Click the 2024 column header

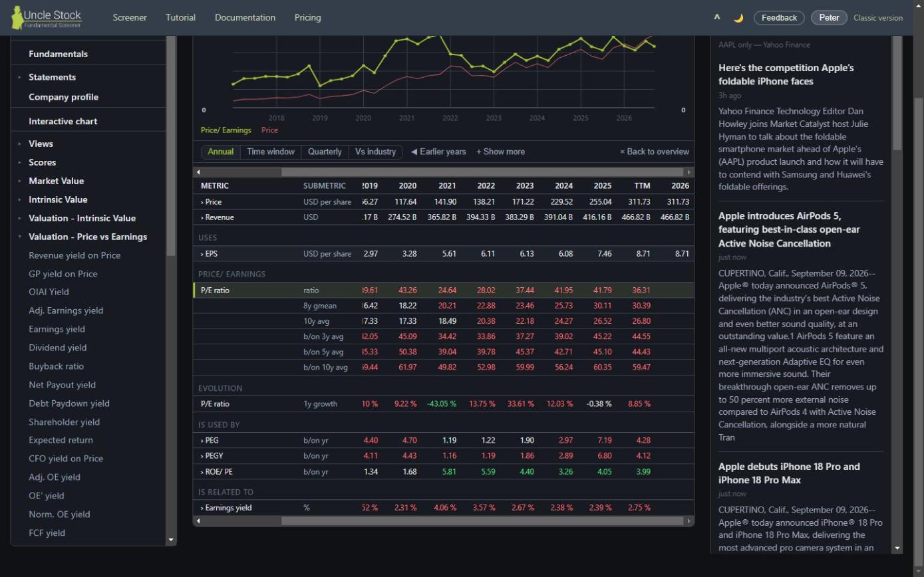[563, 186]
